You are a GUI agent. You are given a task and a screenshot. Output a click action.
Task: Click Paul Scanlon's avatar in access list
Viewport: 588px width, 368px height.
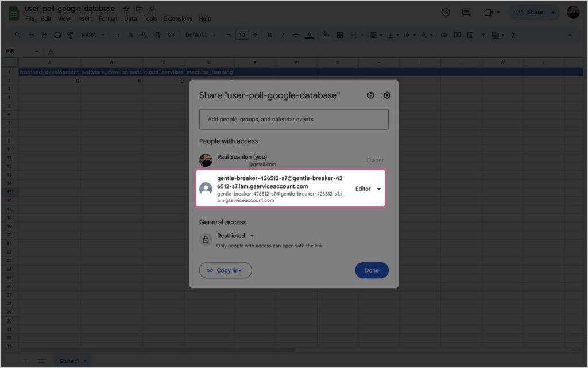[206, 160]
